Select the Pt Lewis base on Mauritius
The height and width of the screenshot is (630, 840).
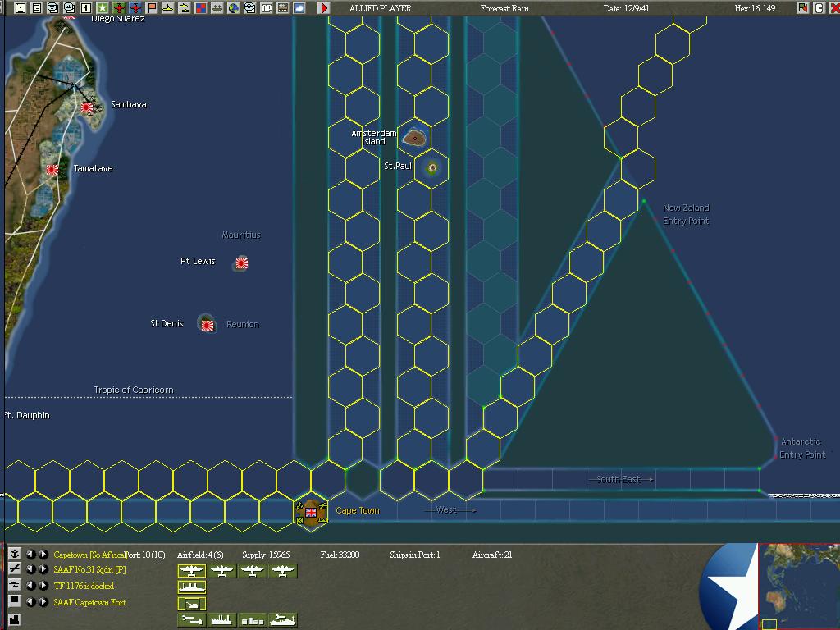(242, 263)
